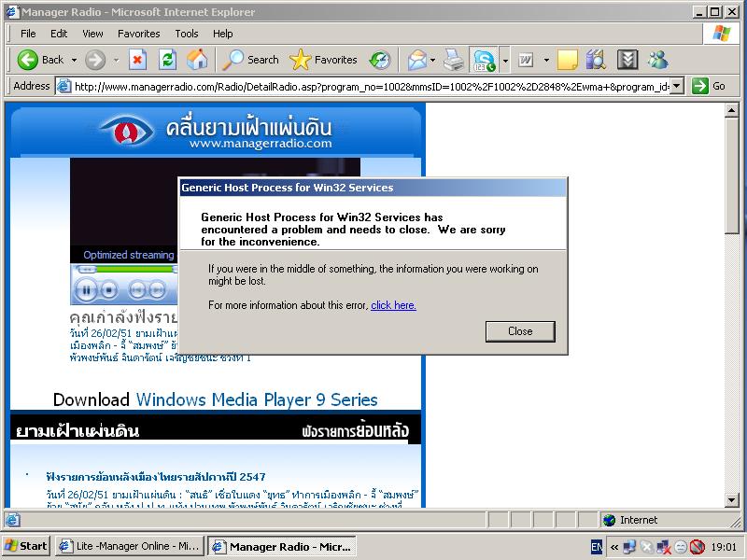Image resolution: width=747 pixels, height=560 pixels.
Task: Click the black double-chevron toolbar icon
Action: point(627,60)
